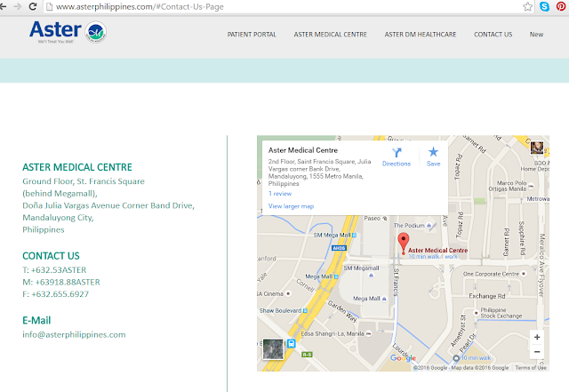This screenshot has height=392, width=569.
Task: Select CONTACT US in navigation
Action: coord(493,35)
